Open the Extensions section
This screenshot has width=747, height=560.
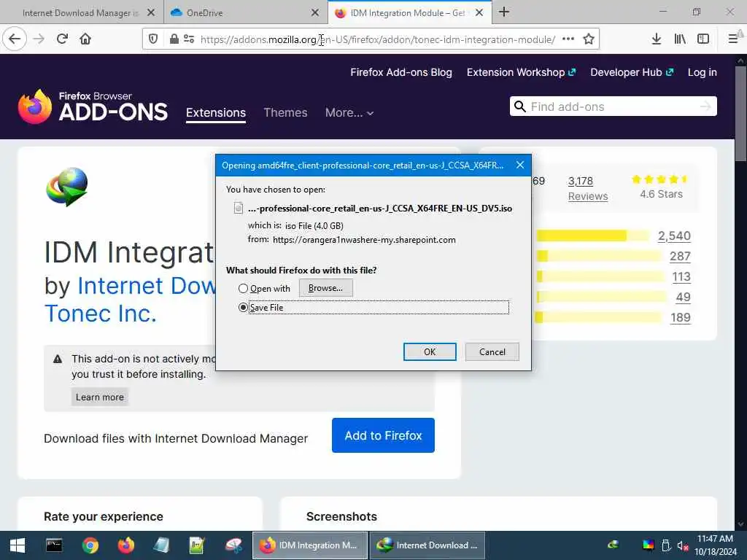tap(216, 113)
